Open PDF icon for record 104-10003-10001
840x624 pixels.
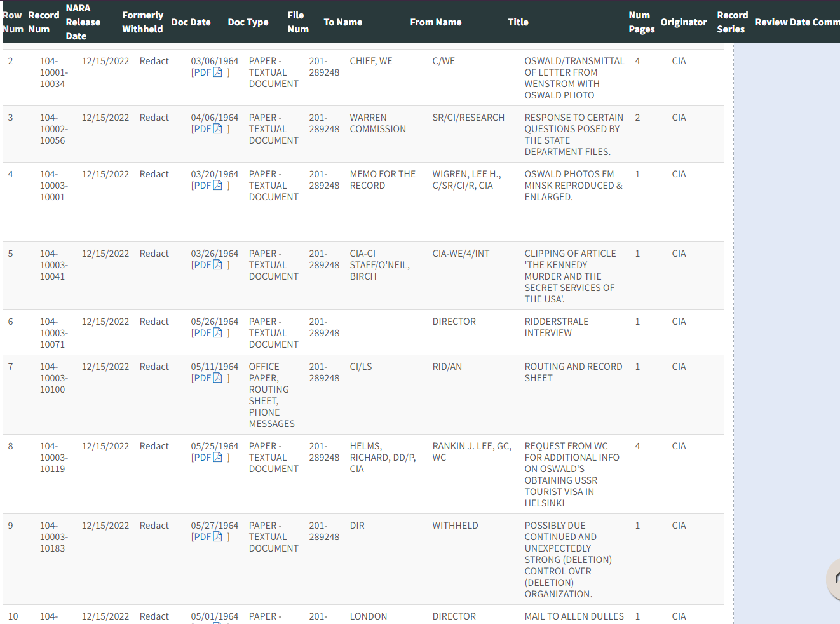(217, 186)
